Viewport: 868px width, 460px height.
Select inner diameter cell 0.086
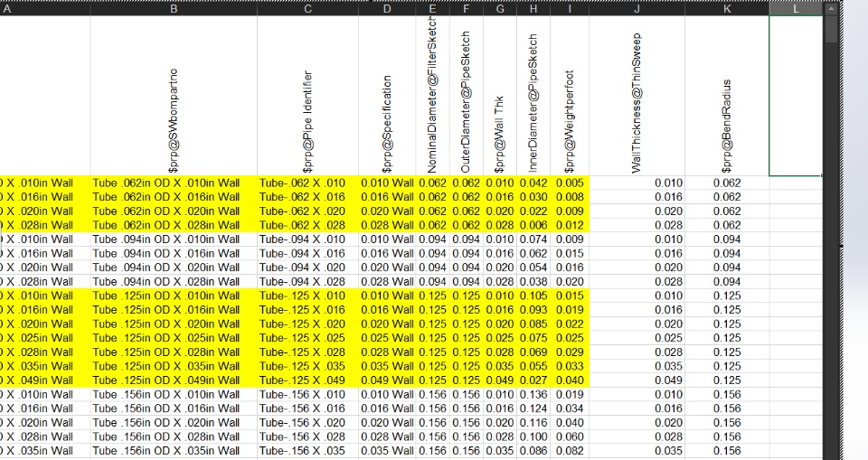(533, 451)
